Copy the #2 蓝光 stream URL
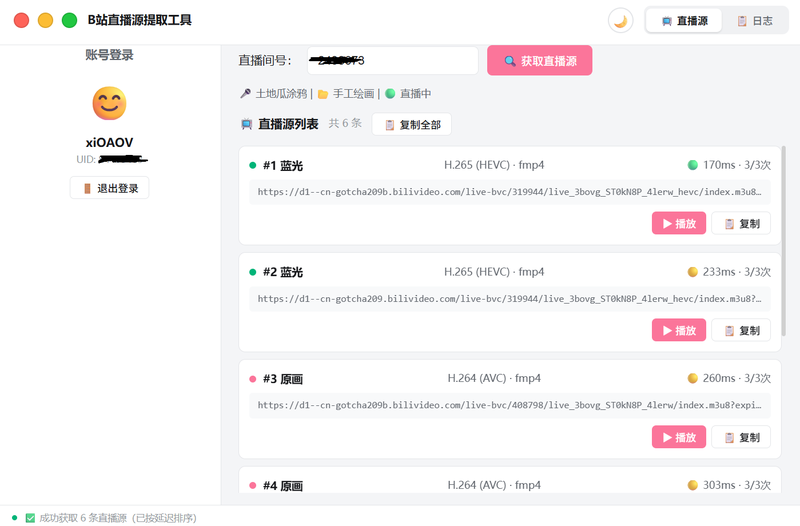800x526 pixels. (741, 330)
